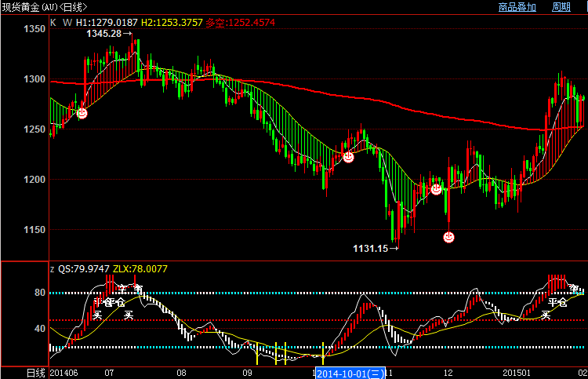Screen dimensions: 588x379
Task: Open the 周期 period link
Action: click(561, 7)
